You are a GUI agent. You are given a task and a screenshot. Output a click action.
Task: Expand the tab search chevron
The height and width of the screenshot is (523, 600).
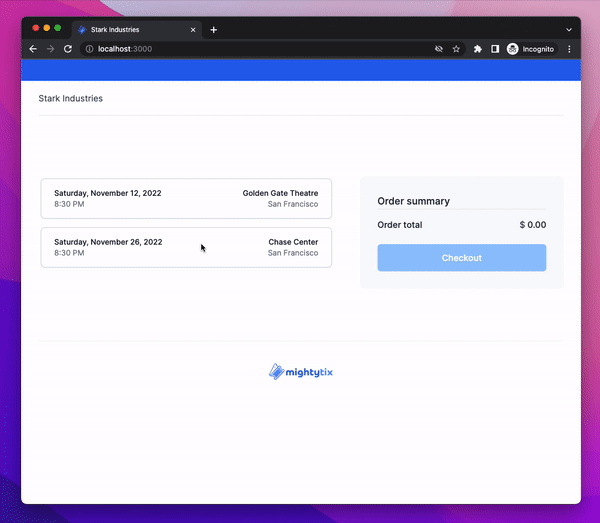pyautogui.click(x=569, y=30)
